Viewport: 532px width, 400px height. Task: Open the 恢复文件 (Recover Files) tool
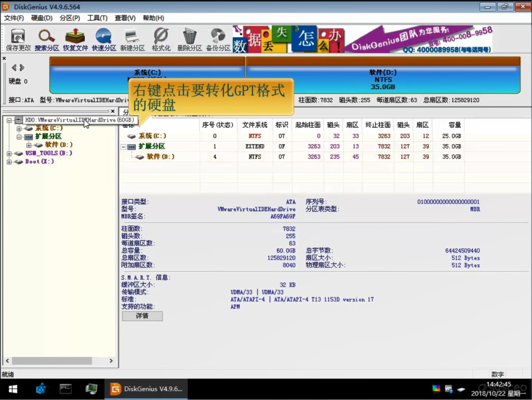[x=75, y=39]
